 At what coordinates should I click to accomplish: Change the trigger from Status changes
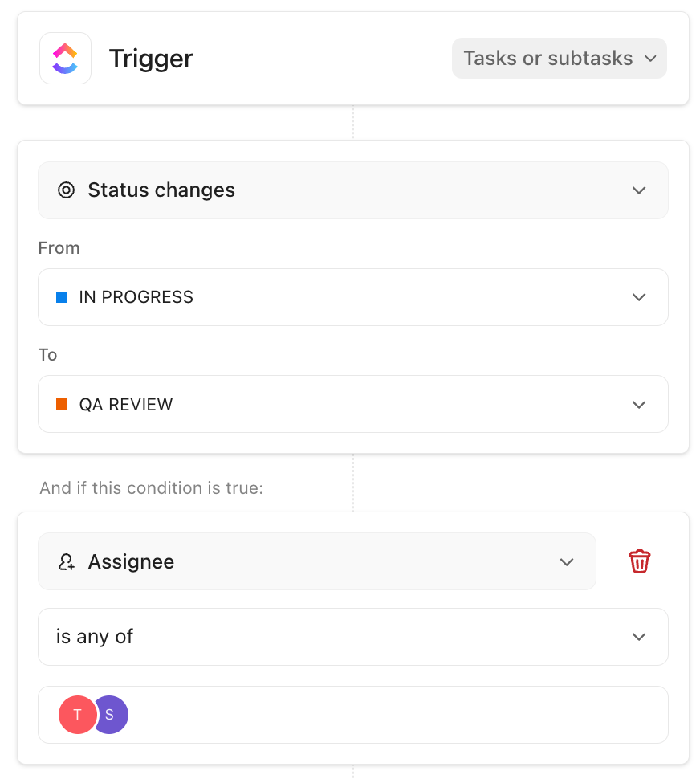tap(353, 190)
